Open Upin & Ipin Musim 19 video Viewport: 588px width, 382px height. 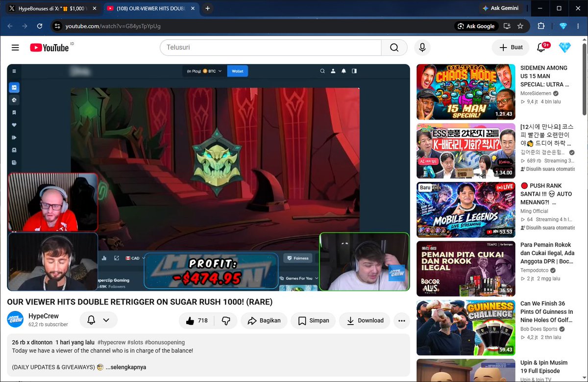point(544,367)
